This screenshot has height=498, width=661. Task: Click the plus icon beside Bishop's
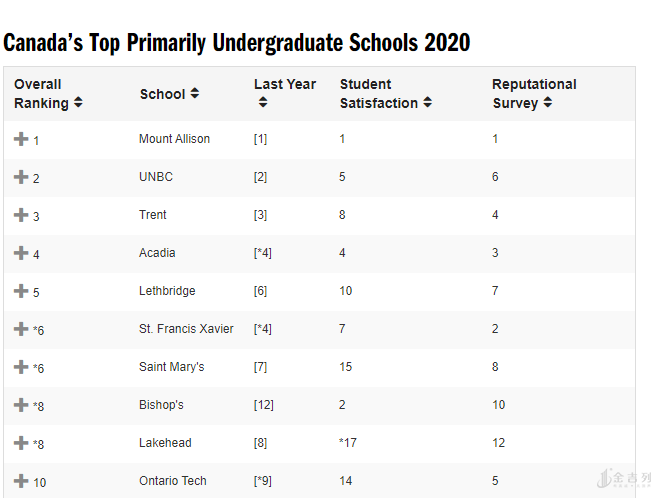[21, 405]
